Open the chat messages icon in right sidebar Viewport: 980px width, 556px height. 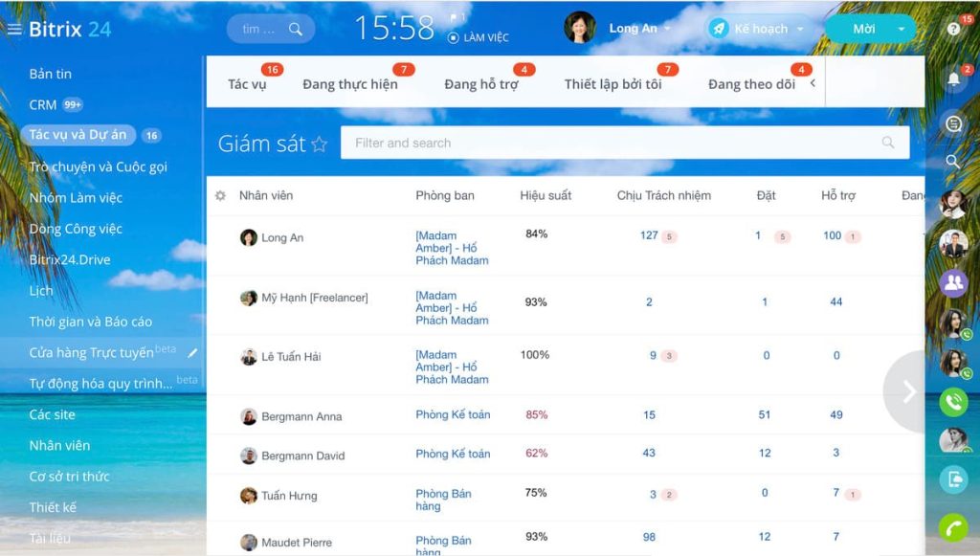[953, 123]
